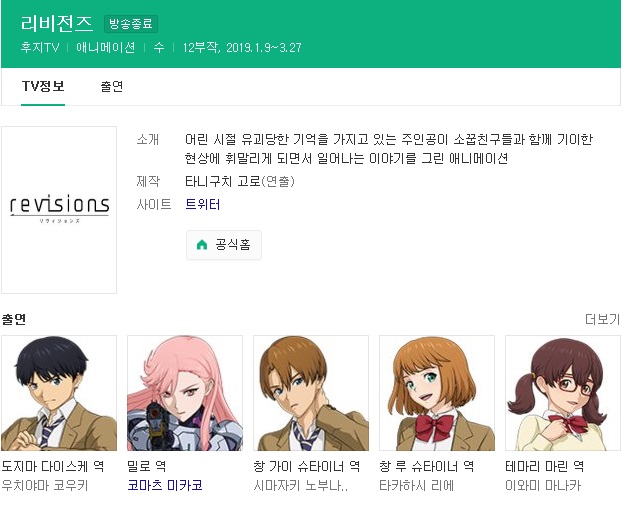This screenshot has width=625, height=510.
Task: Click voice actor name 이와미 마나카
Action: (543, 485)
